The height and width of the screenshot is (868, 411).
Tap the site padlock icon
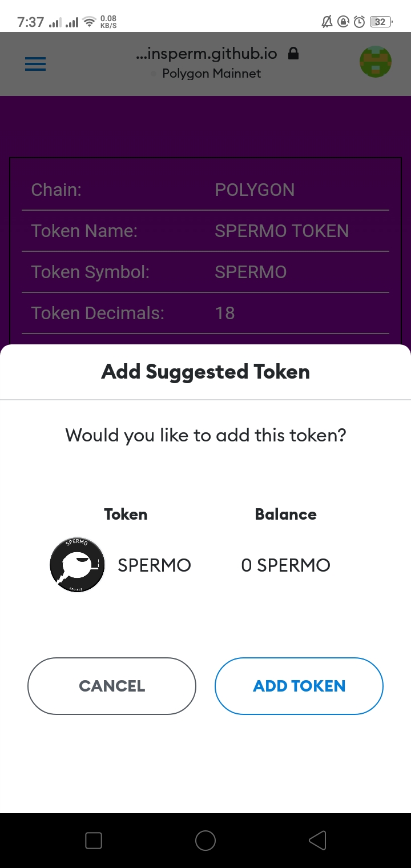(x=293, y=54)
